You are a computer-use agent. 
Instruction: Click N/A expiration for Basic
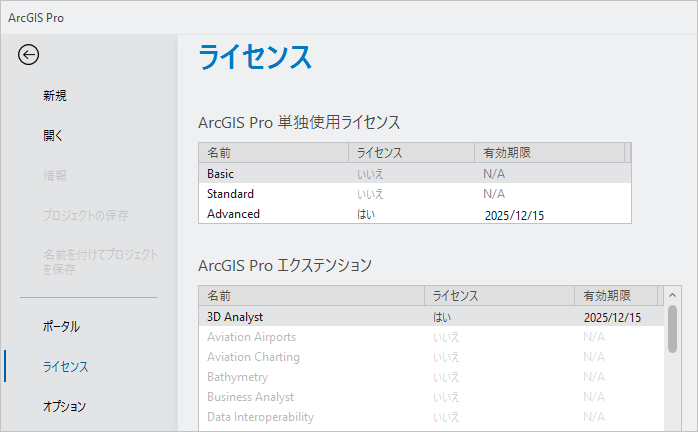[x=494, y=174]
